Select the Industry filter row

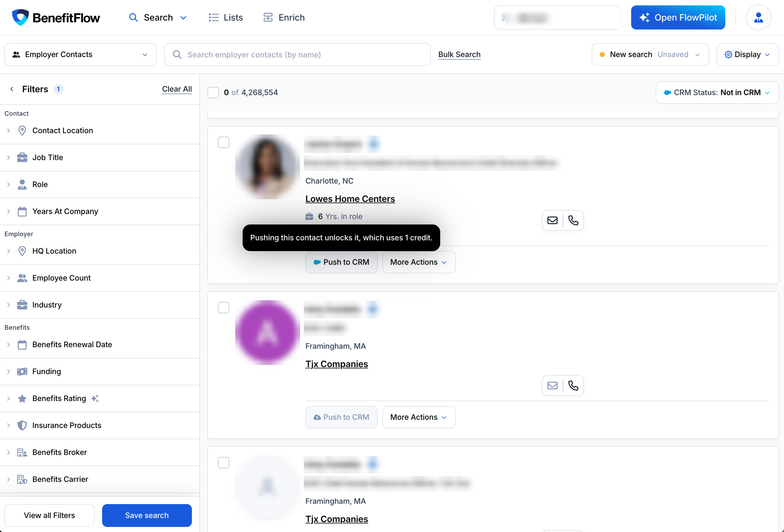[x=100, y=305]
